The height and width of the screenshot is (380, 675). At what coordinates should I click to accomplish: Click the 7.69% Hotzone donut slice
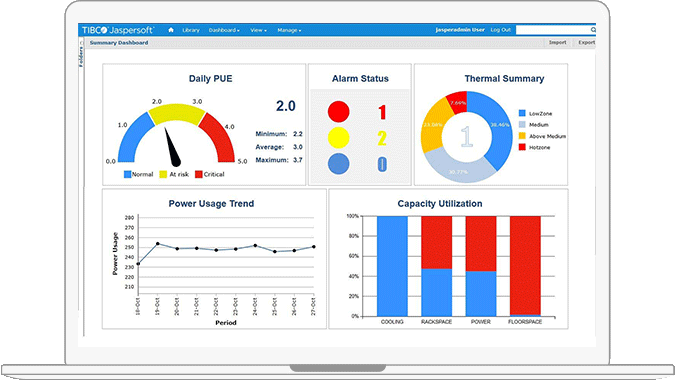[458, 102]
